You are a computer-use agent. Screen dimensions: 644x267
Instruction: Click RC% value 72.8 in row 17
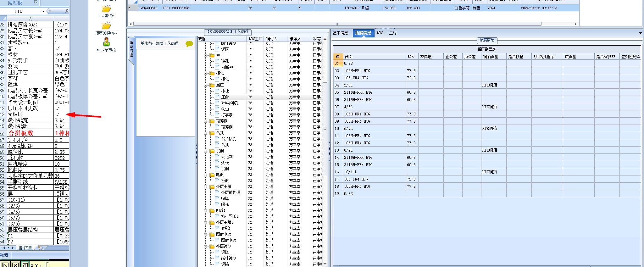[x=411, y=179]
